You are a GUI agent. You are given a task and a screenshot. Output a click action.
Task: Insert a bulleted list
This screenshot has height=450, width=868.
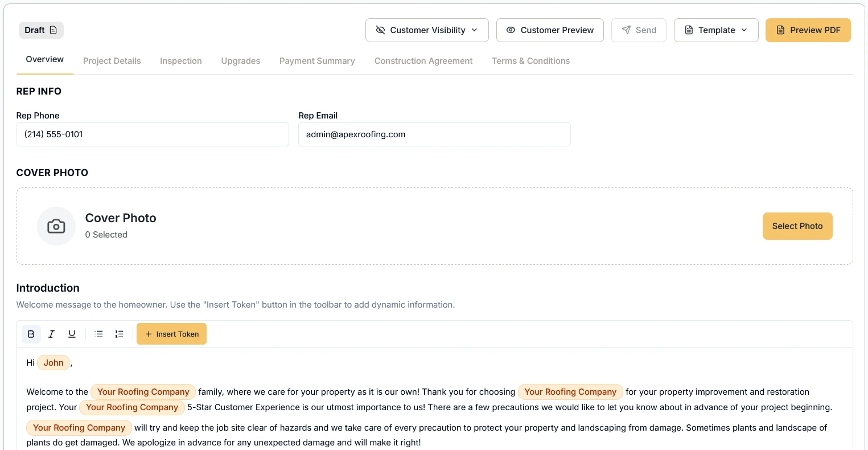[98, 334]
